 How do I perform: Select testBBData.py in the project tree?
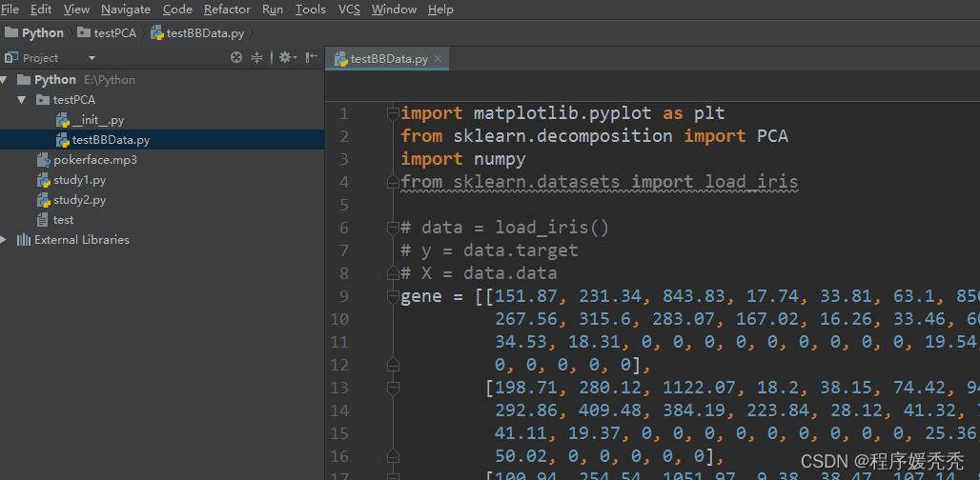click(112, 140)
